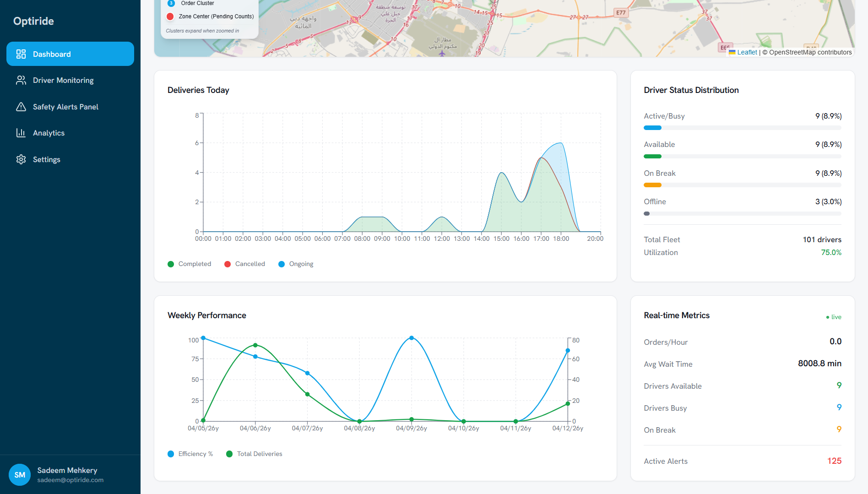The image size is (868, 494).
Task: Click the 18:00 peak in Deliveries chart
Action: (x=560, y=143)
